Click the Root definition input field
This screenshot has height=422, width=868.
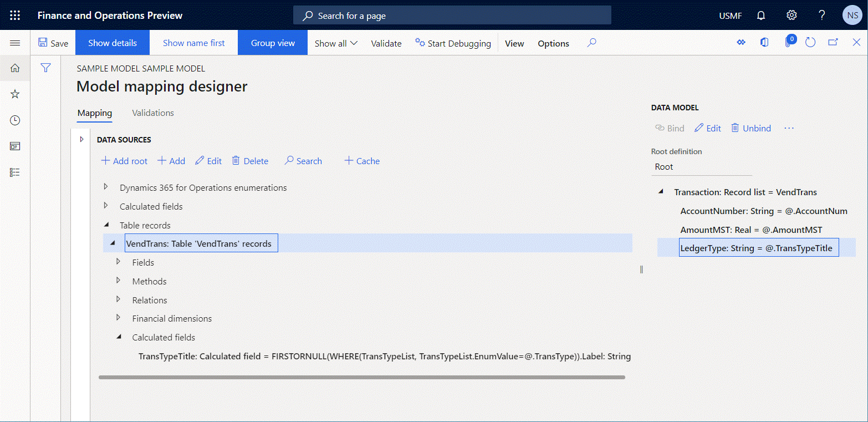pyautogui.click(x=702, y=166)
